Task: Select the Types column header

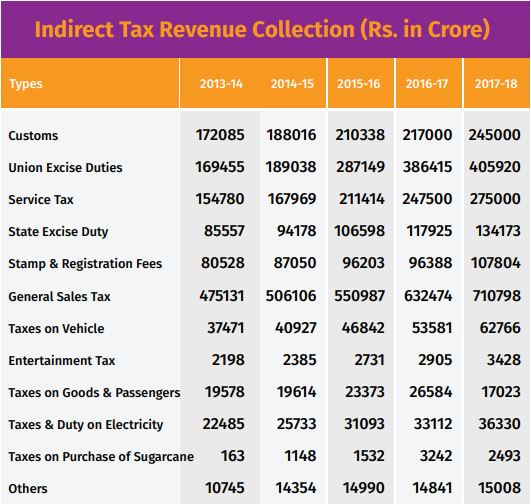Action: point(26,84)
